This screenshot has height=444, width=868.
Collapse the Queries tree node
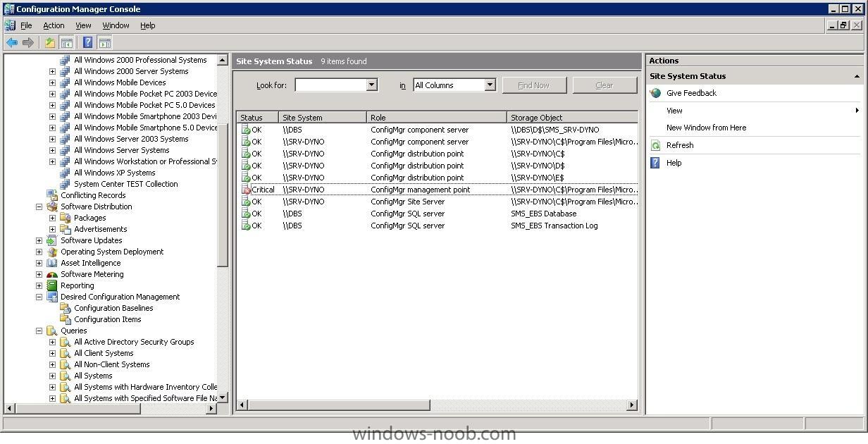[x=39, y=331]
